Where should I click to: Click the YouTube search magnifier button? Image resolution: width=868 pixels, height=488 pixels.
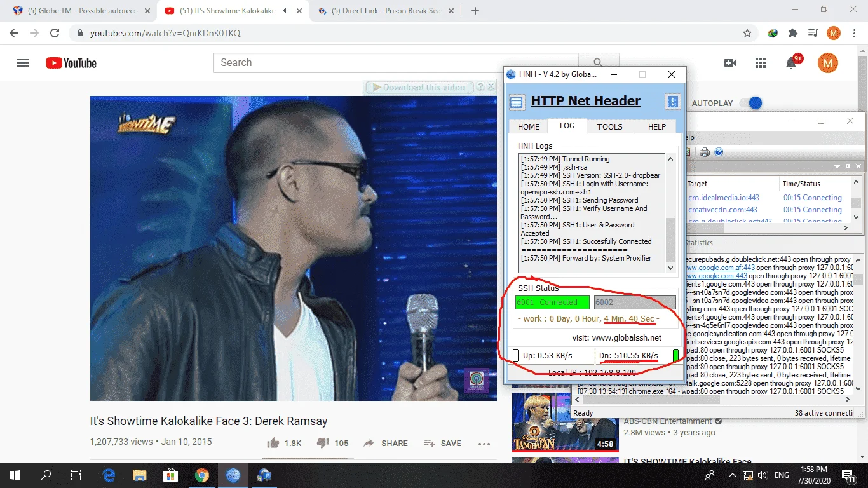coord(597,62)
